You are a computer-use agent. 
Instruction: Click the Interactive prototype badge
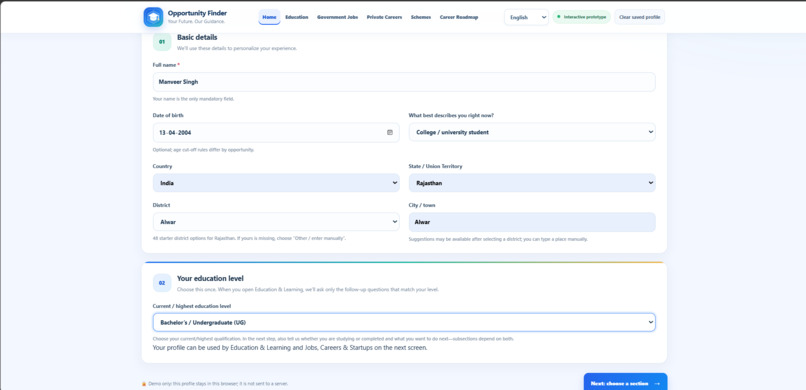582,17
